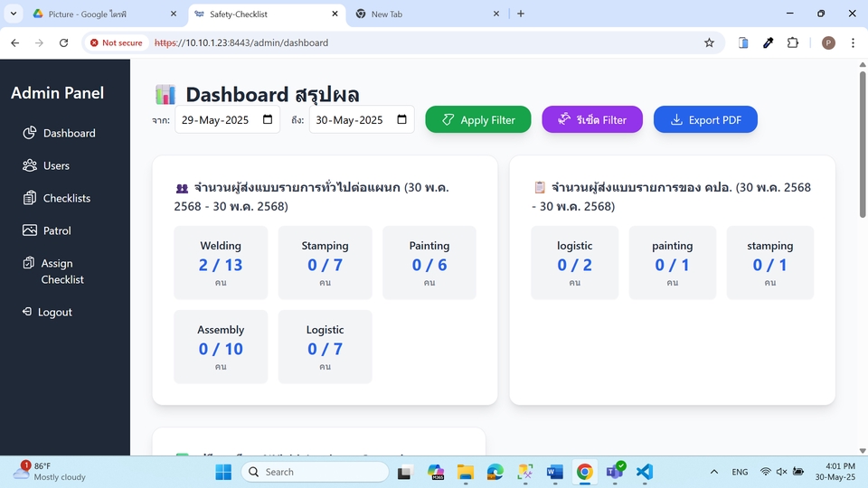Close the Safety-Checklist tab
This screenshot has height=488, width=868.
(x=335, y=14)
